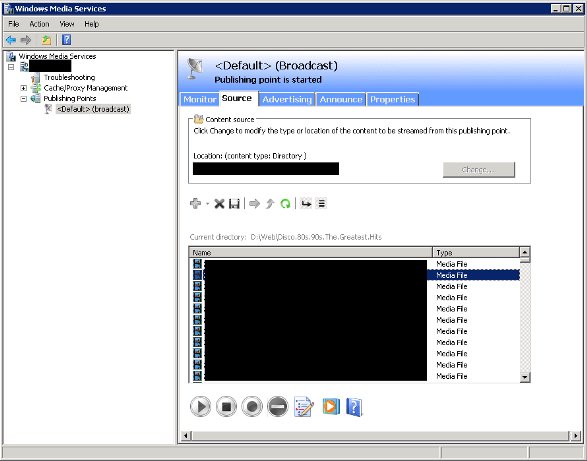Click the Change... button
This screenshot has width=587, height=461.
pyautogui.click(x=478, y=170)
